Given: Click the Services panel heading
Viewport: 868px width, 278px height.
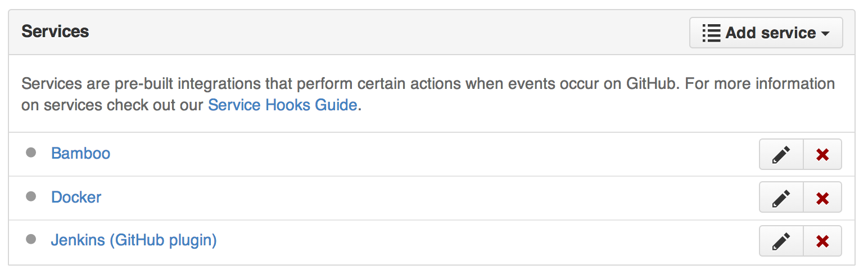Looking at the screenshot, I should click(55, 32).
